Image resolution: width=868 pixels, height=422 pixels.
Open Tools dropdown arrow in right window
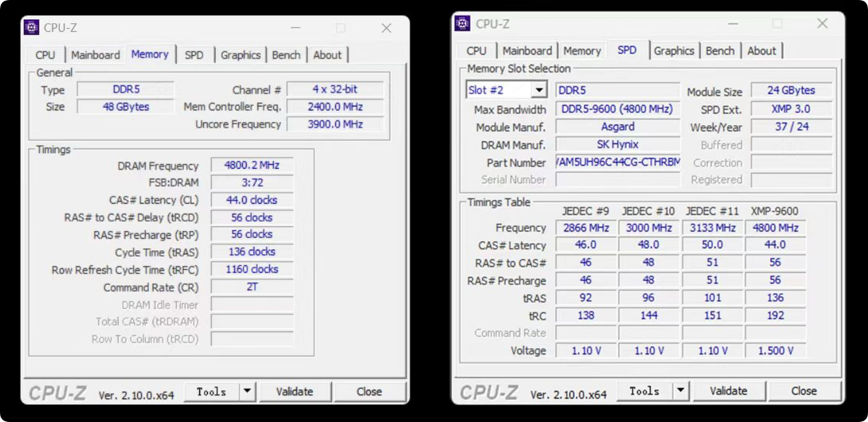coord(680,391)
